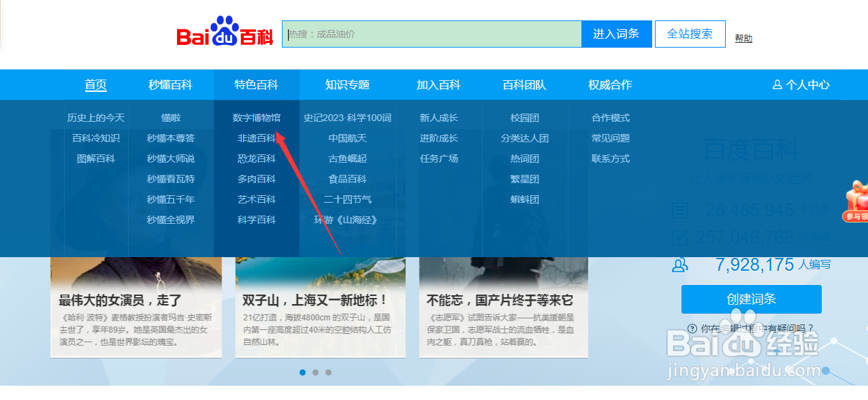Screen dimensions: 868x400
Task: Open 数字博物馆 under 特色百科
Action: tap(257, 117)
